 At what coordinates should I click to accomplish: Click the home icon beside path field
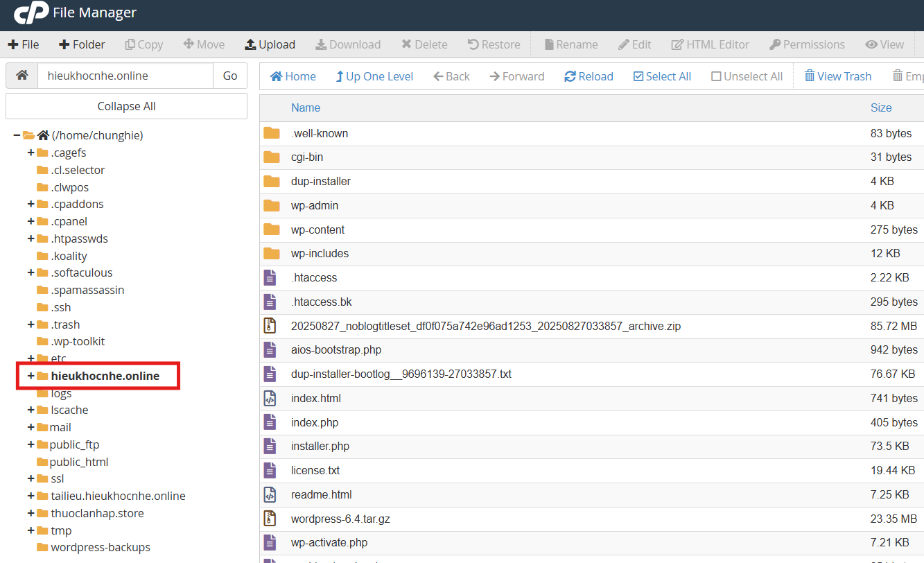tap(22, 76)
